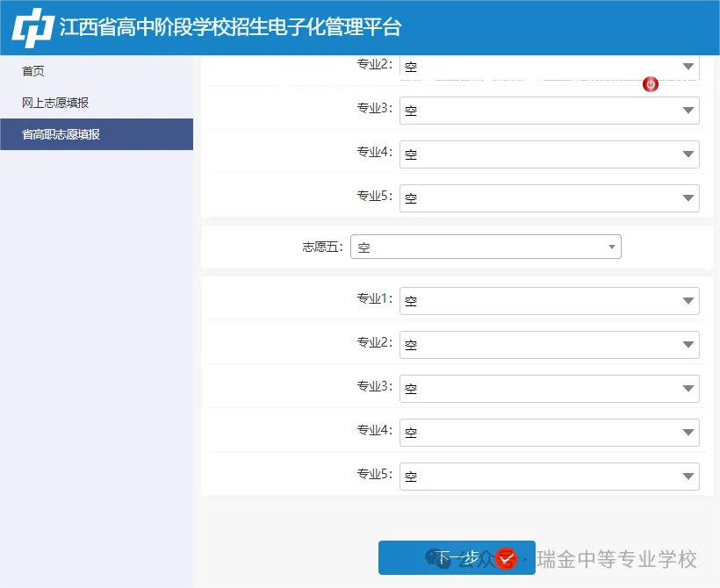Select 省高职志愿填报 sidebar item
Screen dimensions: 720x588
point(97,134)
